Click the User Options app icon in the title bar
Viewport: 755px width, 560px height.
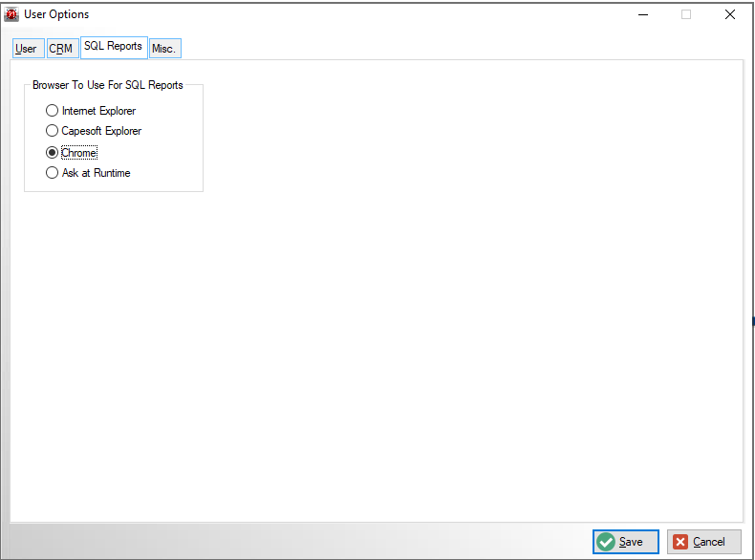[x=11, y=14]
